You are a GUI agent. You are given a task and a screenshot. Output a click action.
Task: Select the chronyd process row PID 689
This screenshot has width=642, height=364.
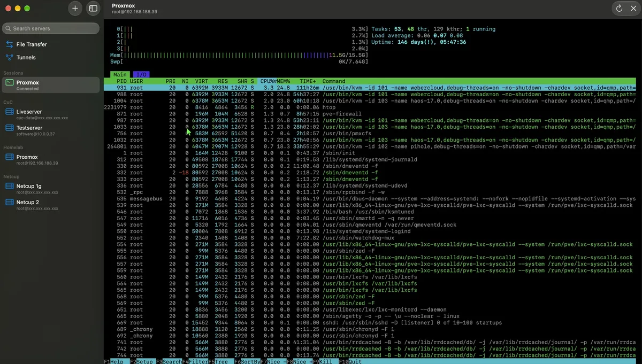(x=370, y=329)
